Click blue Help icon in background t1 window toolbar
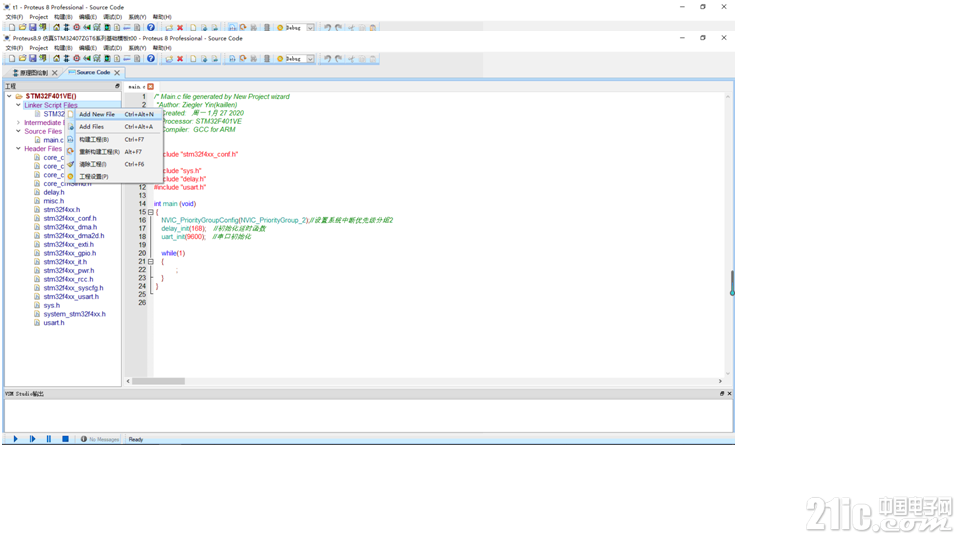Viewport: 960px width, 540px height. tap(151, 28)
